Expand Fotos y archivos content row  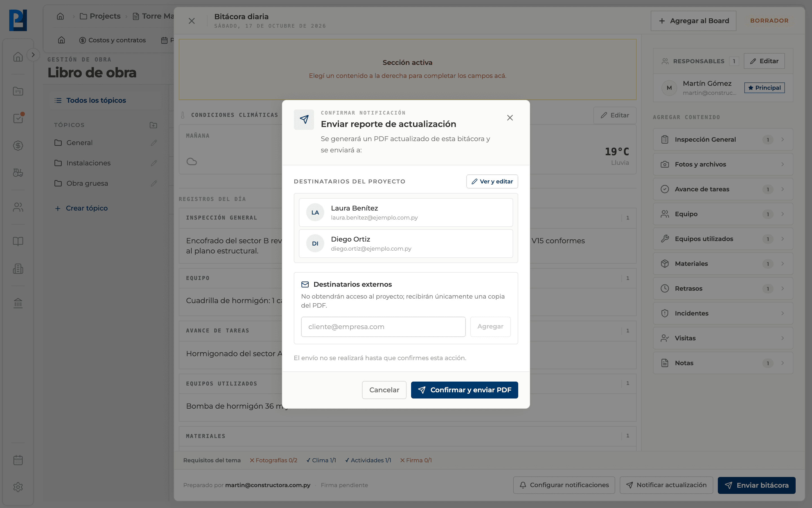pos(723,164)
